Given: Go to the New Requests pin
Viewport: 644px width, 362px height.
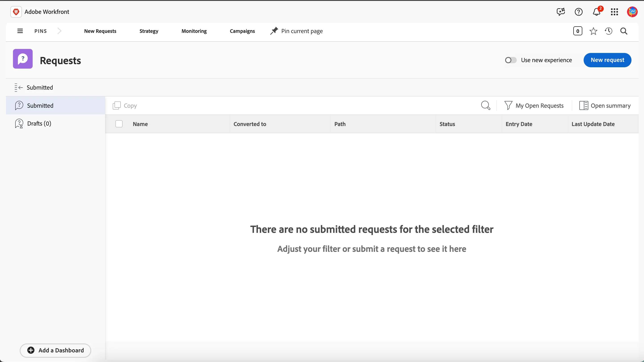Looking at the screenshot, I should (x=100, y=31).
